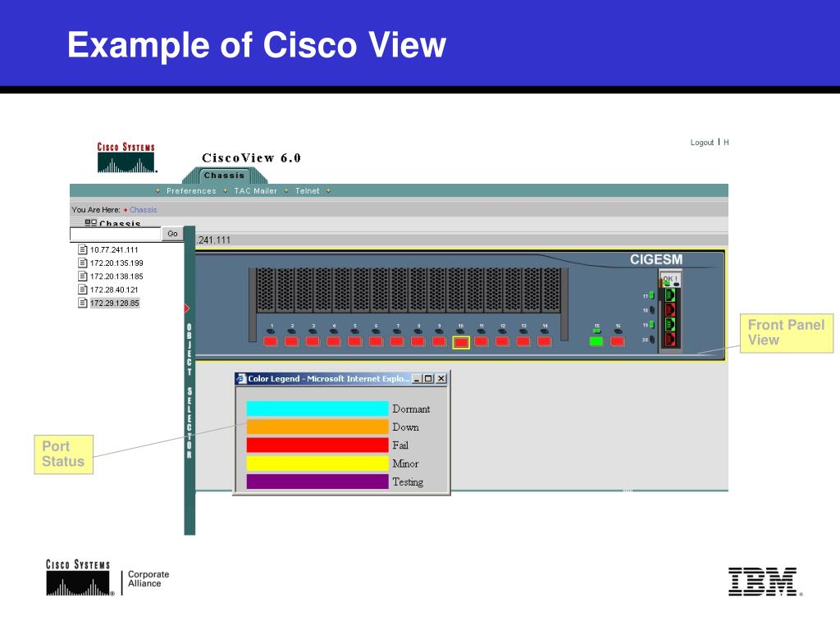Click the "Testing" legend label
Image resolution: width=840 pixels, height=630 pixels.
click(408, 482)
